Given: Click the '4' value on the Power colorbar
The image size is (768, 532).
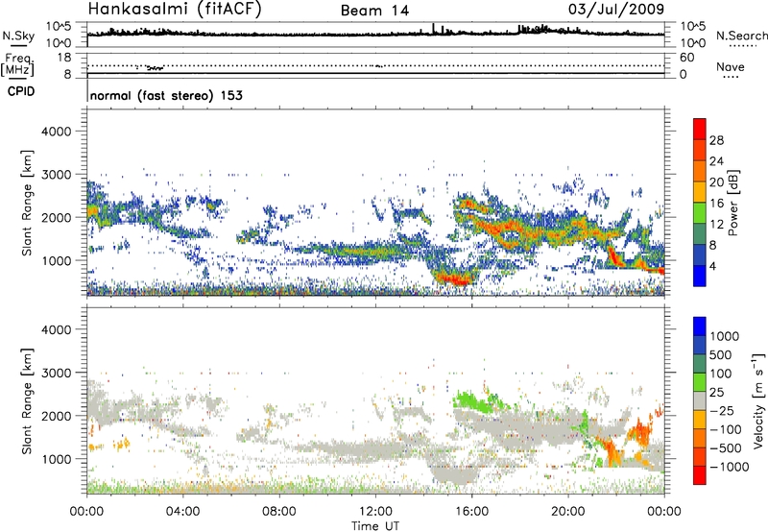Looking at the screenshot, I should [x=713, y=267].
